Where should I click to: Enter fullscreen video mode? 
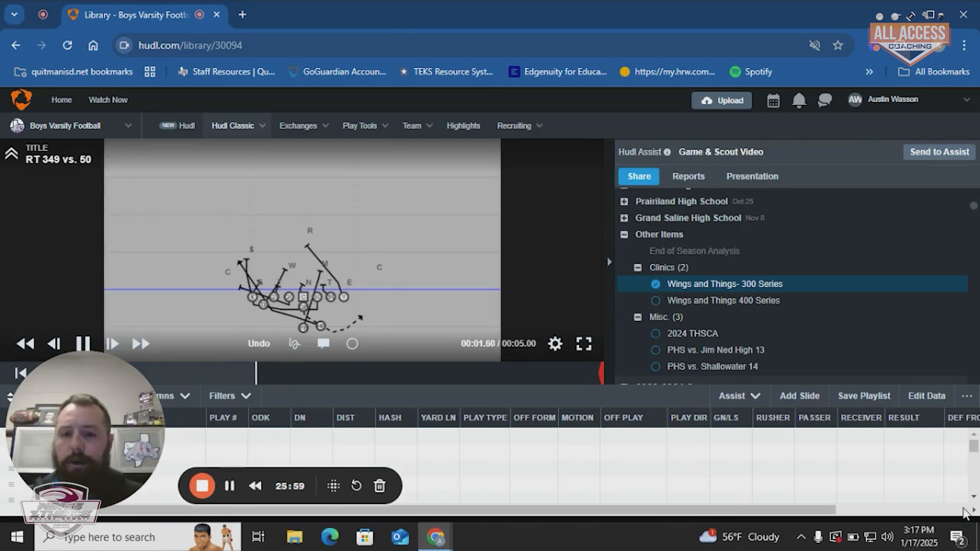(x=584, y=343)
